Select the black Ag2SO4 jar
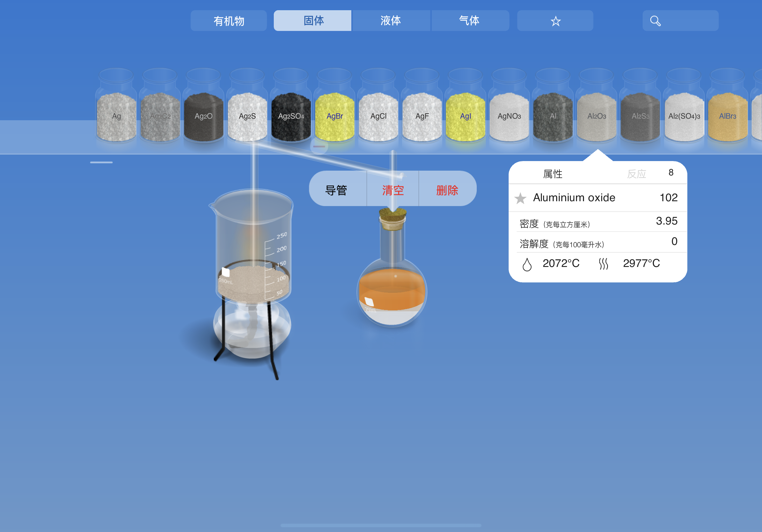 (291, 116)
